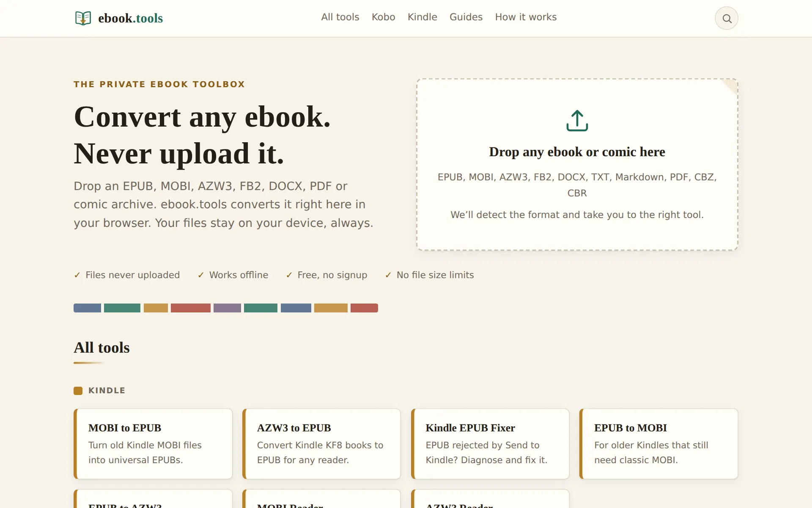This screenshot has height=508, width=812.
Task: Click 'Drop any ebook or comic here' heading
Action: pos(577,152)
